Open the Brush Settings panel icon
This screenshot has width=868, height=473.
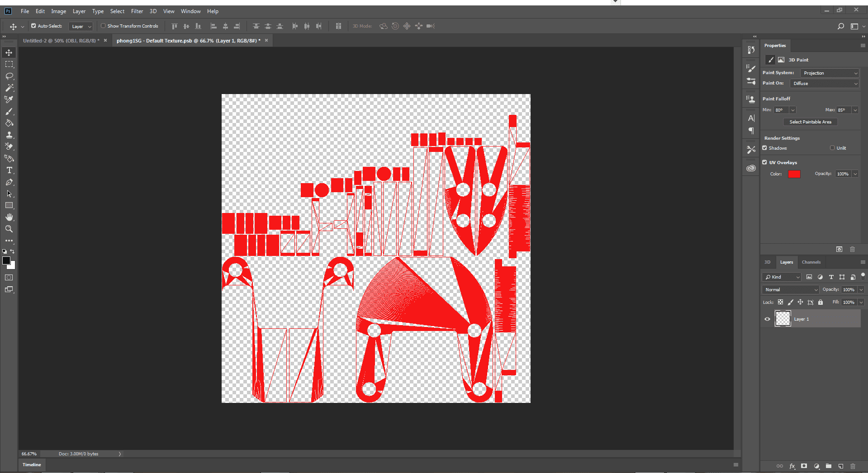pos(751,68)
